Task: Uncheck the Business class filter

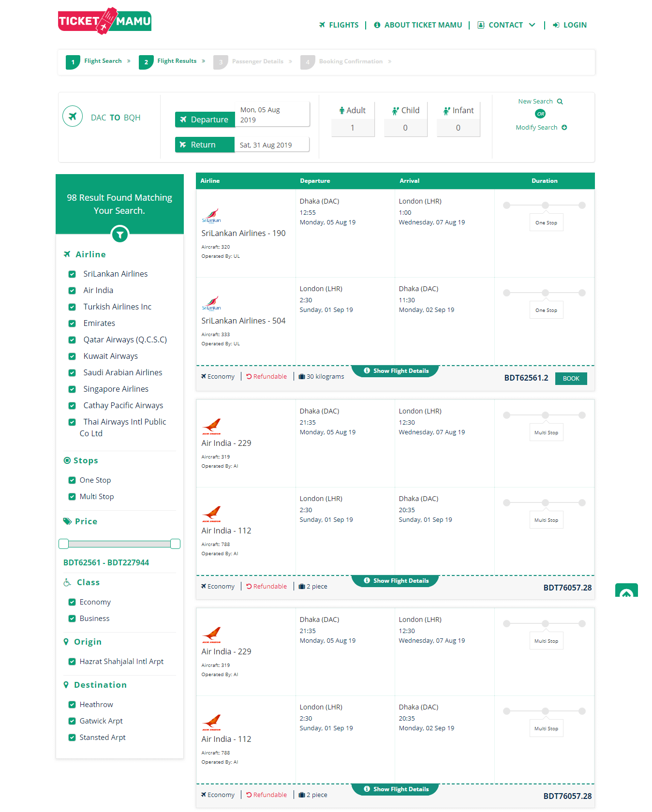Action: pos(72,619)
